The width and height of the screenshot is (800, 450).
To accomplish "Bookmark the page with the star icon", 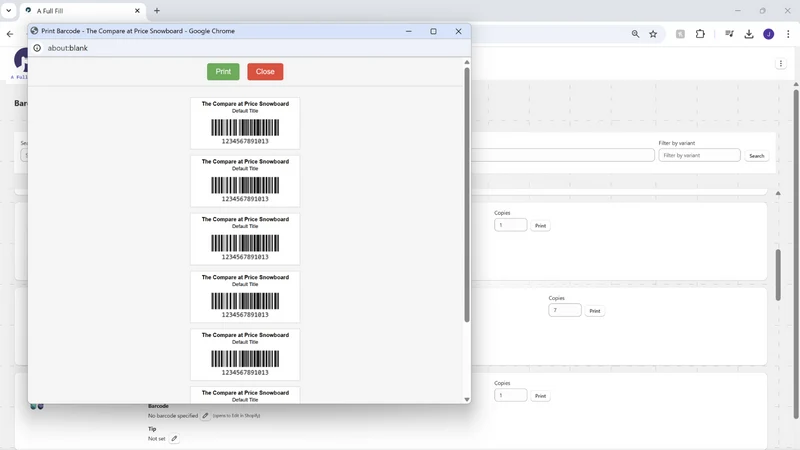I will pos(653,34).
